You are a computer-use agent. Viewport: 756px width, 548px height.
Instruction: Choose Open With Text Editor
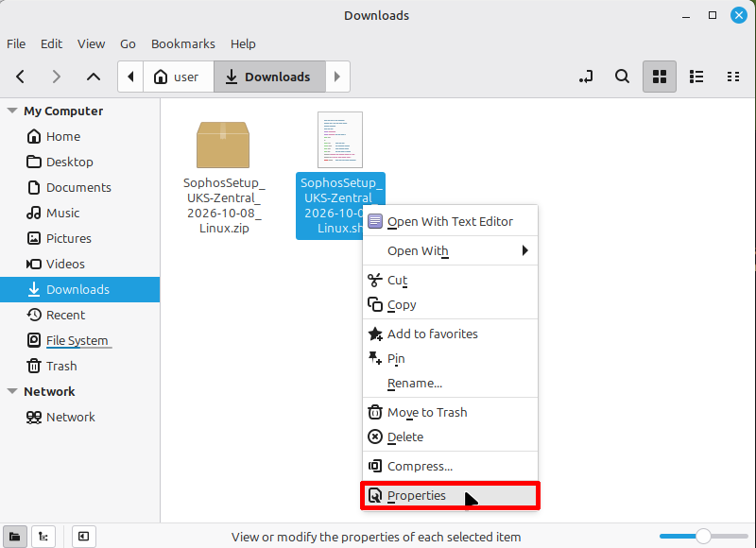[450, 221]
